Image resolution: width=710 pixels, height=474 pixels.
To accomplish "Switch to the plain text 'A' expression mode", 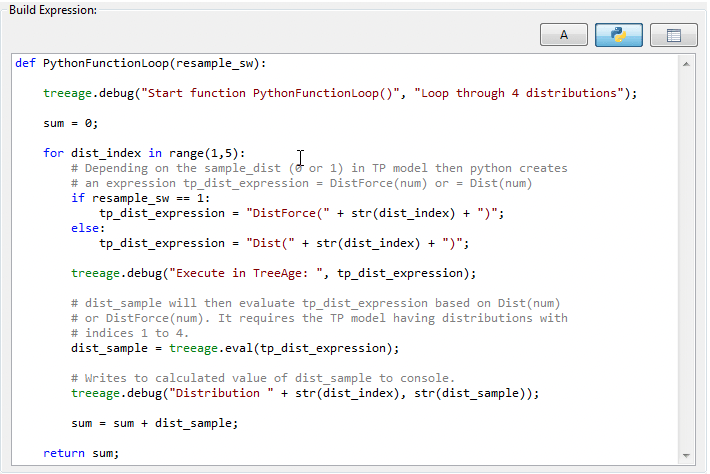I will pyautogui.click(x=564, y=35).
